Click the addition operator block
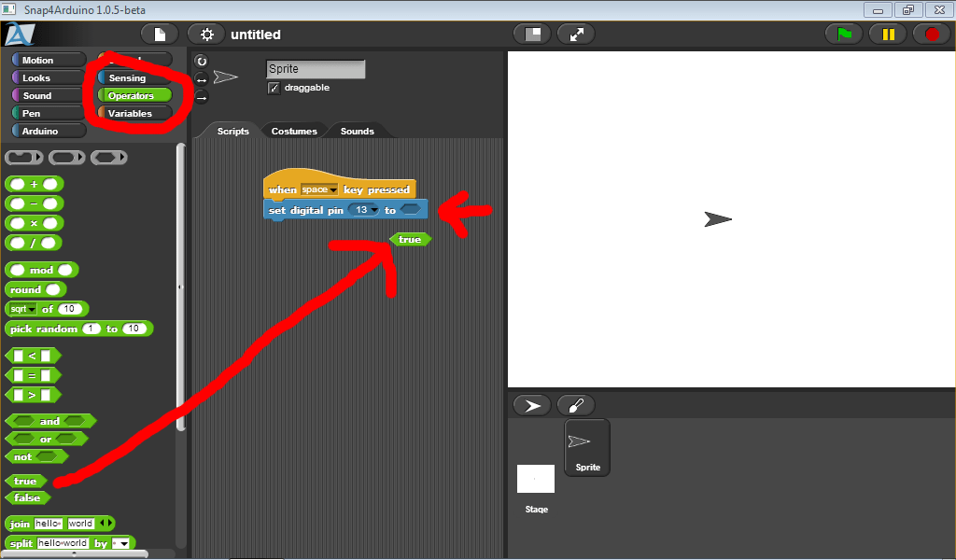 35,184
